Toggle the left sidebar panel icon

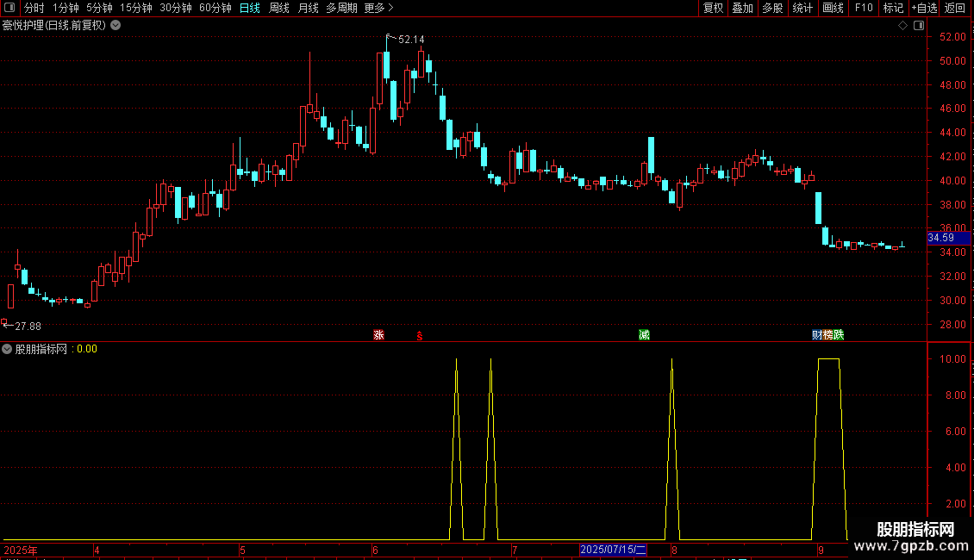[9, 8]
